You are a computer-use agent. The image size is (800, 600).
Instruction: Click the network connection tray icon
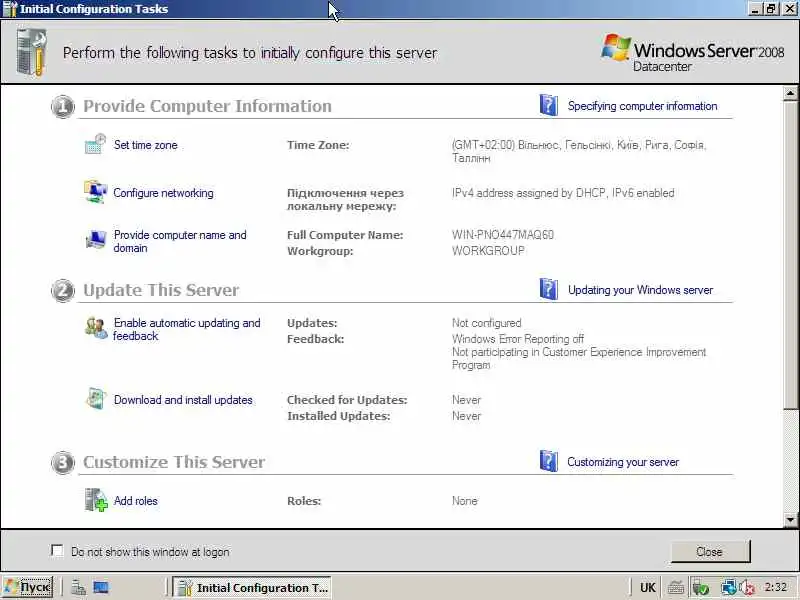pos(729,588)
